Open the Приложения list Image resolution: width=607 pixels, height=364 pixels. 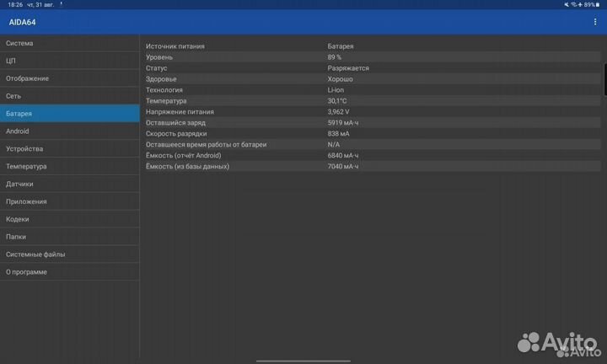click(x=70, y=201)
